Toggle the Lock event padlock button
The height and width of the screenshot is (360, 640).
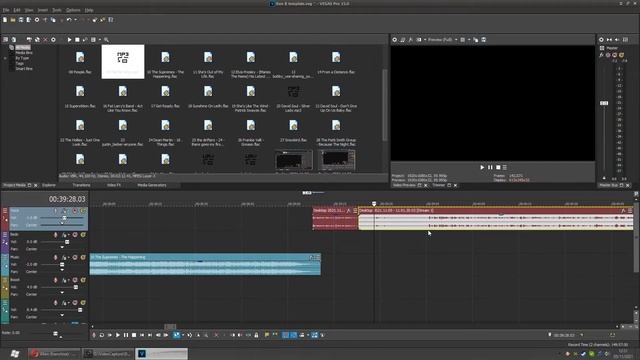[x=256, y=335]
